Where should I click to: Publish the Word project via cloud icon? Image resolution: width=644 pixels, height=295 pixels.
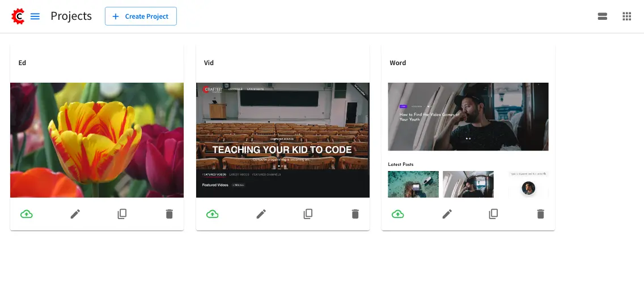[397, 214]
